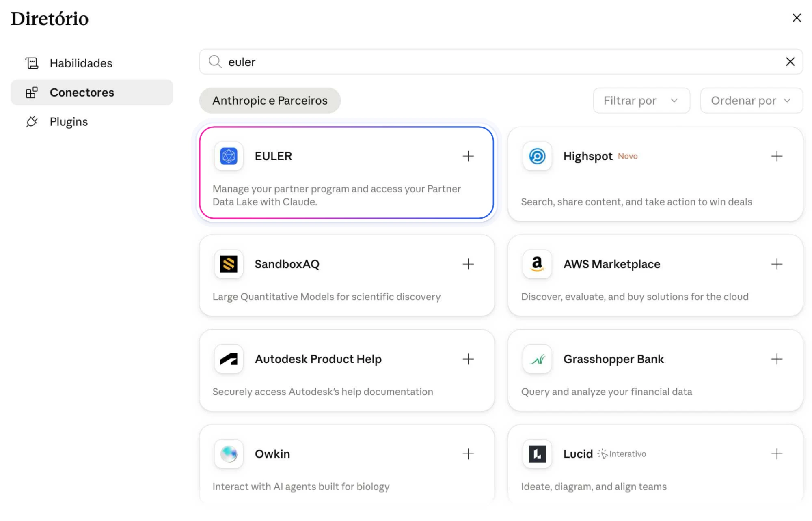Screen dimensions: 812x521
Task: Click the Plugins plug icon
Action: tap(32, 122)
